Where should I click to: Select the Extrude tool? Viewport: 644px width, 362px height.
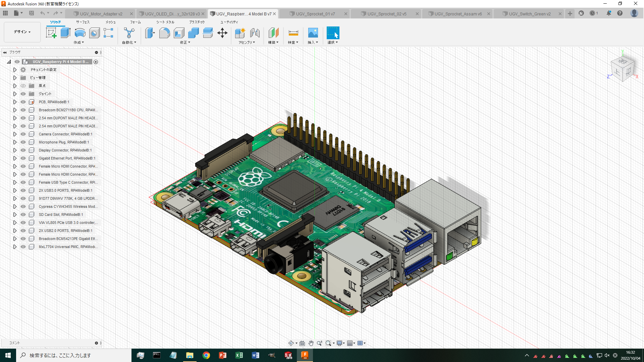pyautogui.click(x=65, y=33)
